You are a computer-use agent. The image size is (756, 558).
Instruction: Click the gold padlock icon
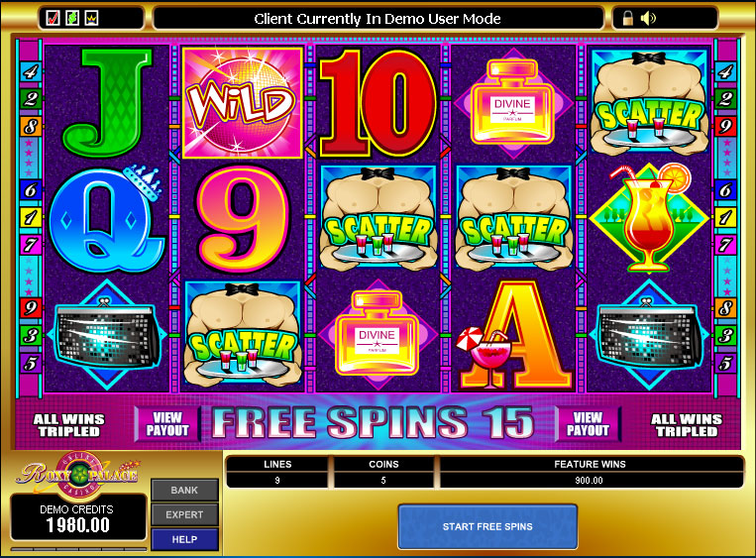point(627,18)
